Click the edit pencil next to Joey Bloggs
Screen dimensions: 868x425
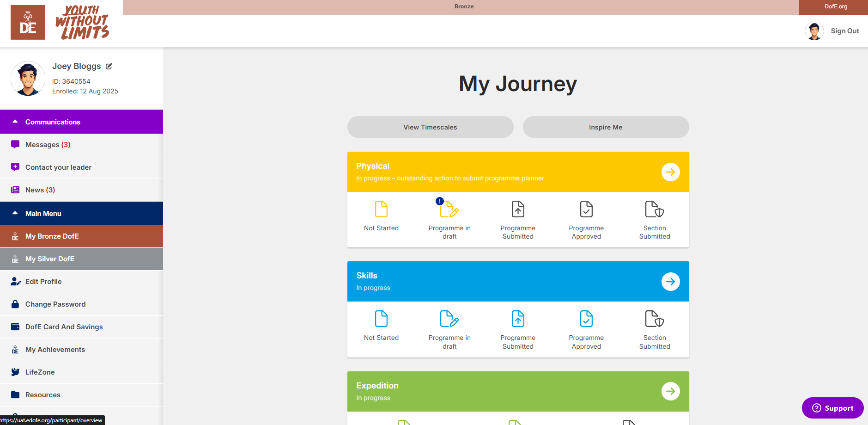click(x=109, y=66)
